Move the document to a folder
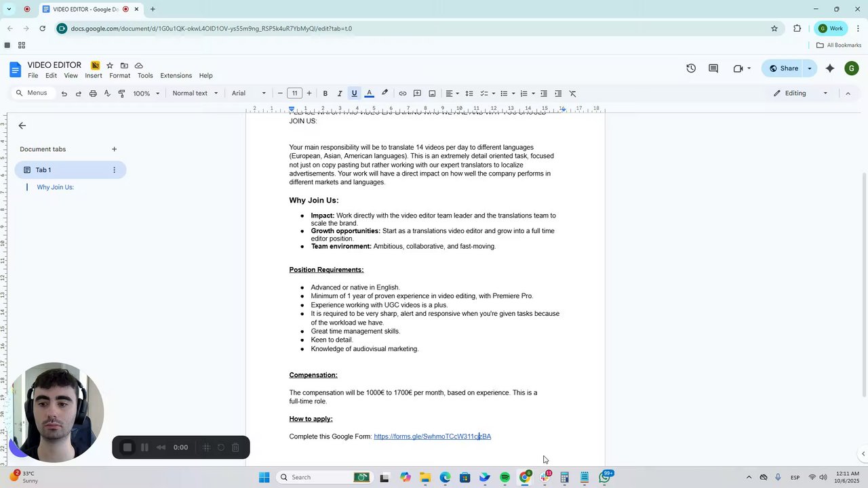This screenshot has height=488, width=868. pos(124,66)
